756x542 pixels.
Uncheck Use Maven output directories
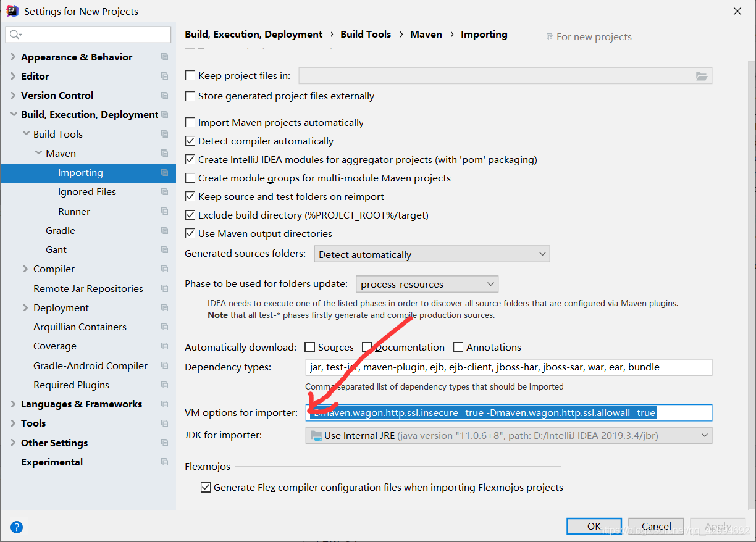pos(190,233)
